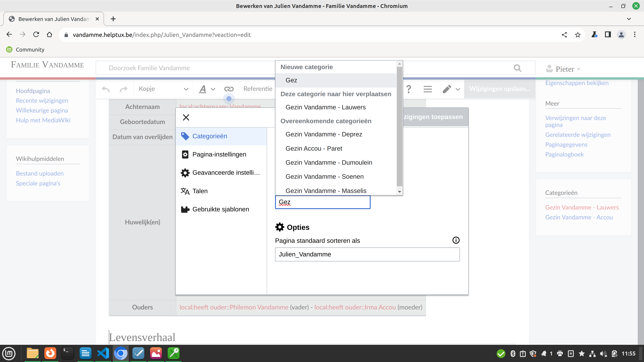Screen dimensions: 644x362
Task: Click the default sort key input field
Action: (367, 254)
